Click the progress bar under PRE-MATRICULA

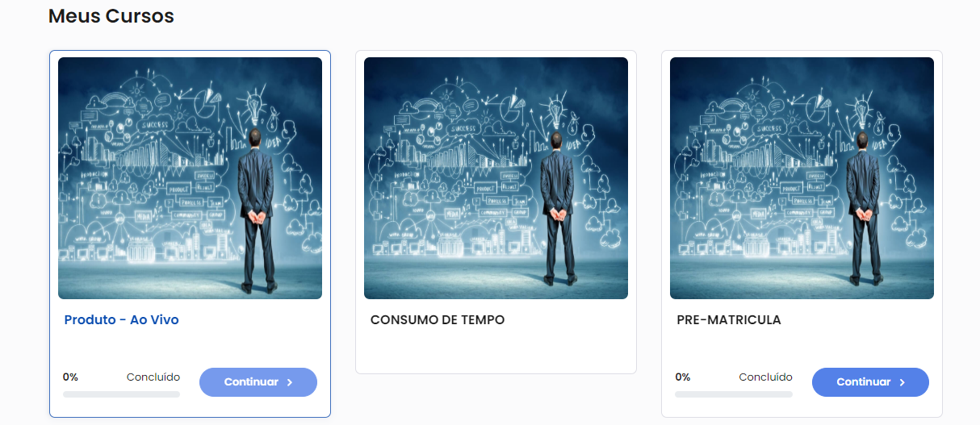[x=734, y=394]
